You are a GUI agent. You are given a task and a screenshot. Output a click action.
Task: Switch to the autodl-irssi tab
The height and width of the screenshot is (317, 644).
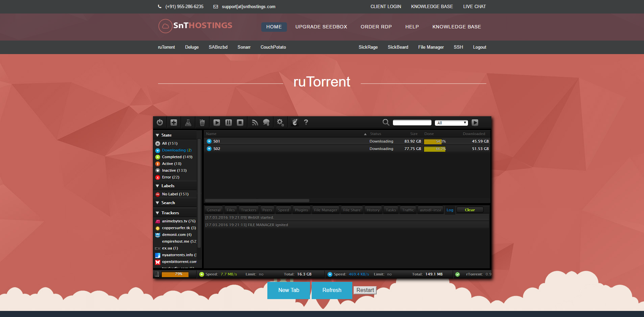430,210
